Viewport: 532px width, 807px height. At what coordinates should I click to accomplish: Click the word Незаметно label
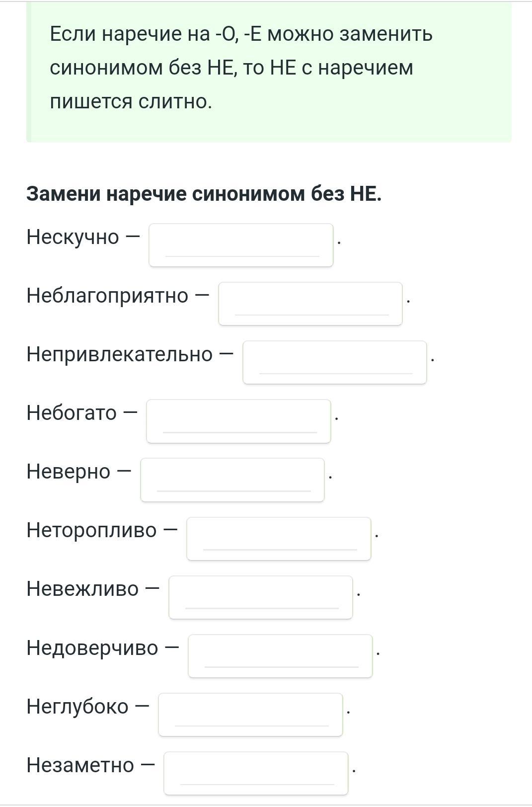(x=80, y=765)
